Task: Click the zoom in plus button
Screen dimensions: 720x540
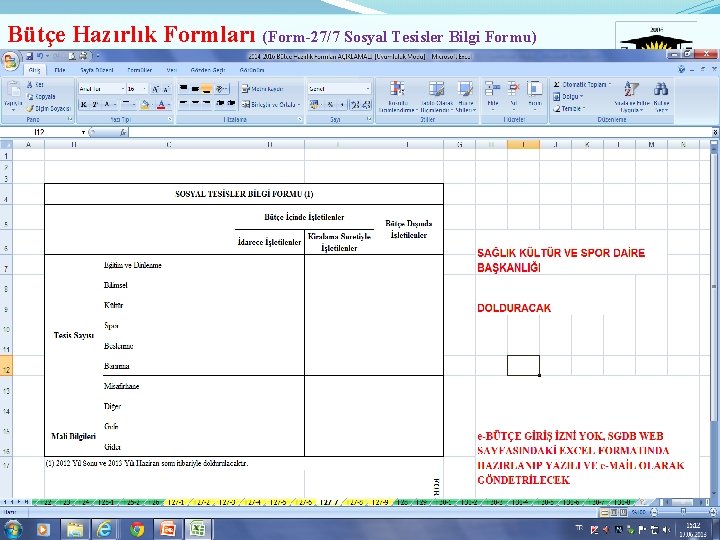Action: pyautogui.click(x=712, y=512)
